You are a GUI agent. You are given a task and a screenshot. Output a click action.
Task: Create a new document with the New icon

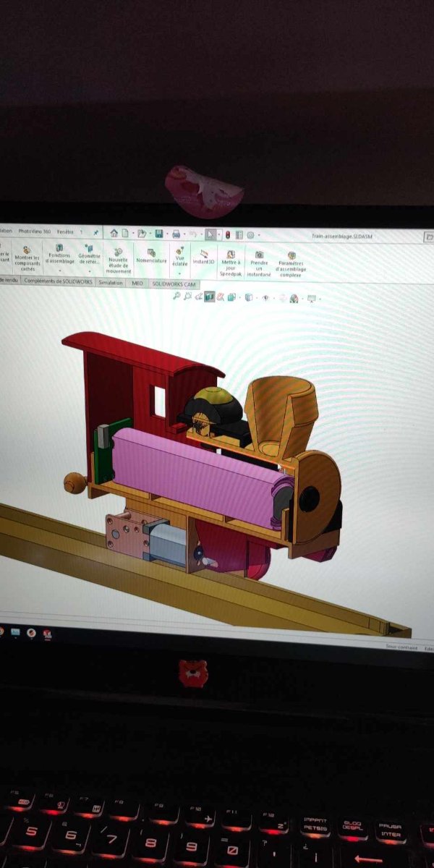click(x=125, y=234)
